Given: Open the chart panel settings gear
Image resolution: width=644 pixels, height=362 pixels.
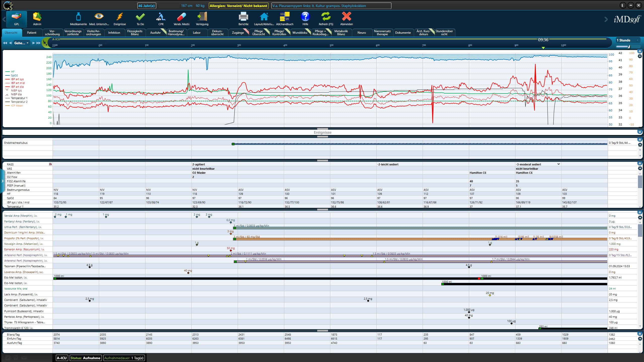Looking at the screenshot, I should (640, 56).
